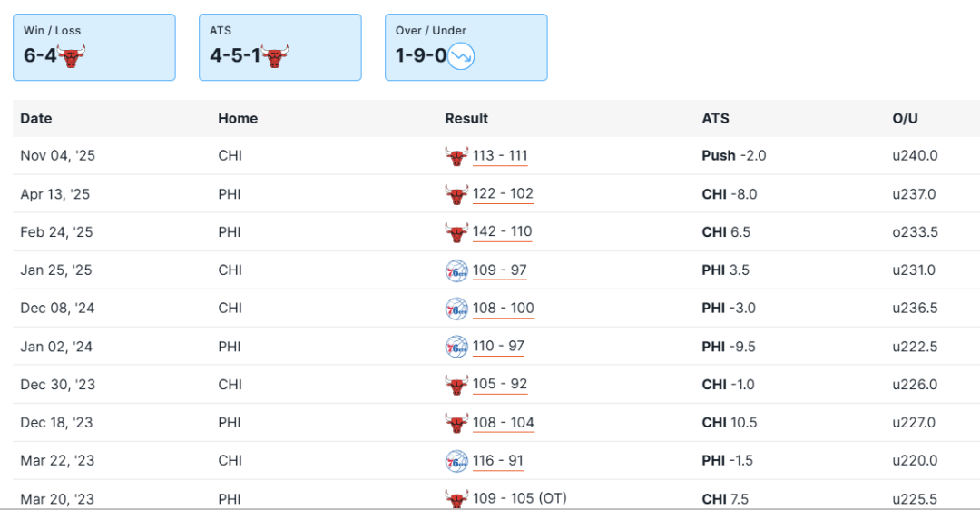Viewport: 980px width, 510px height.
Task: Open the 108 - 104 score link
Action: pyautogui.click(x=503, y=423)
